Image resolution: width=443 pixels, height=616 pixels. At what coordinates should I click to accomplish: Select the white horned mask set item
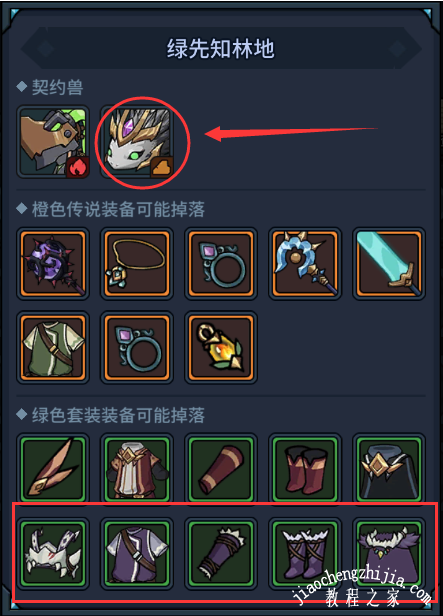[x=53, y=554]
